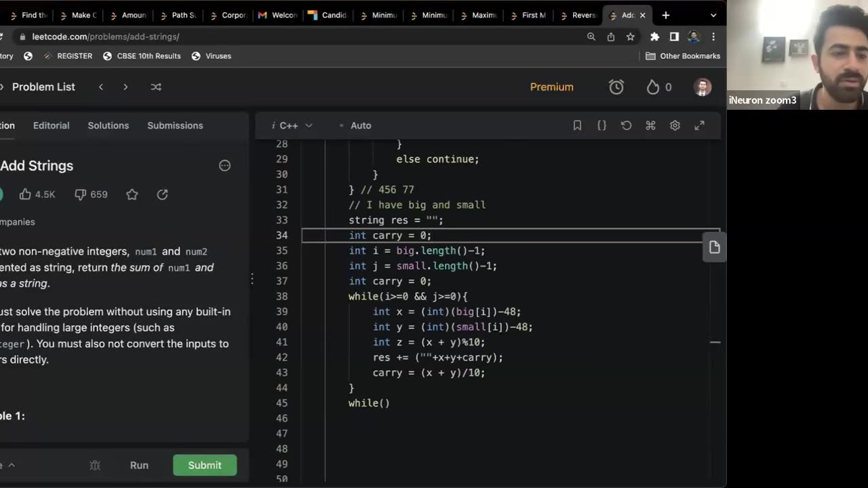
Task: Switch to the 'Candid' browser tab
Action: (328, 15)
